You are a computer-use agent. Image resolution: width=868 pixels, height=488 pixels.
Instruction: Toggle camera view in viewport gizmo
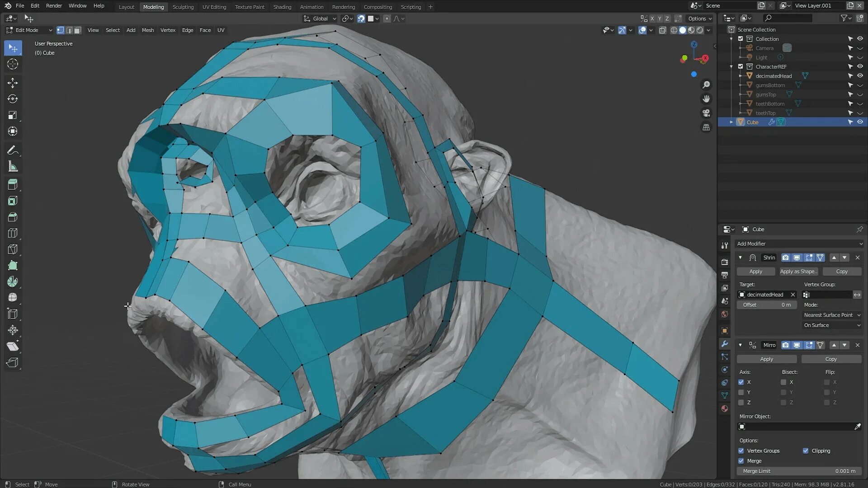(706, 113)
